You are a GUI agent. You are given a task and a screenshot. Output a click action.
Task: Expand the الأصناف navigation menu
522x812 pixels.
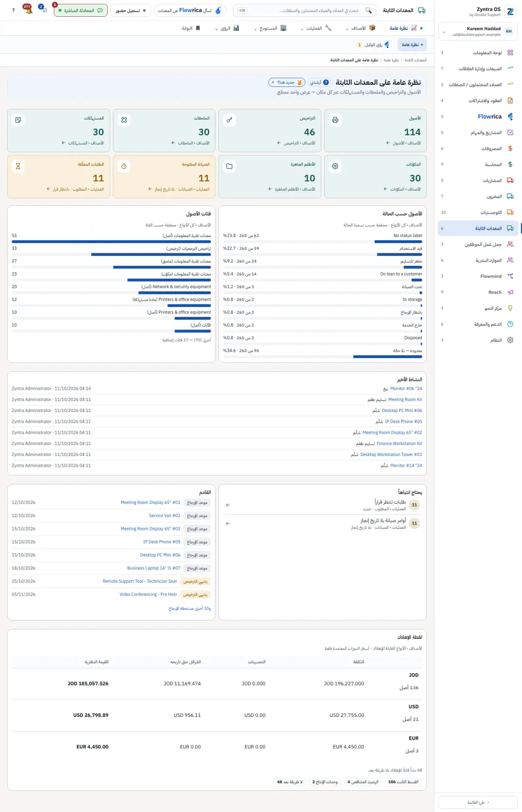click(361, 28)
